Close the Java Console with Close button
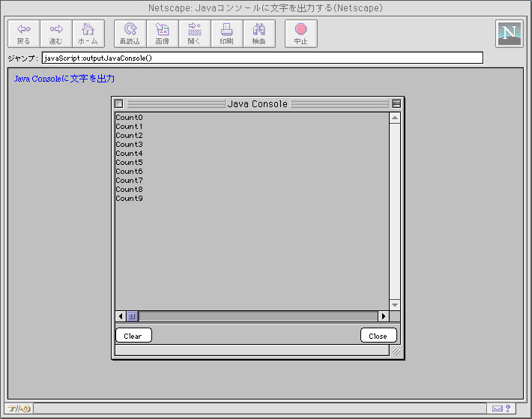 click(x=378, y=336)
